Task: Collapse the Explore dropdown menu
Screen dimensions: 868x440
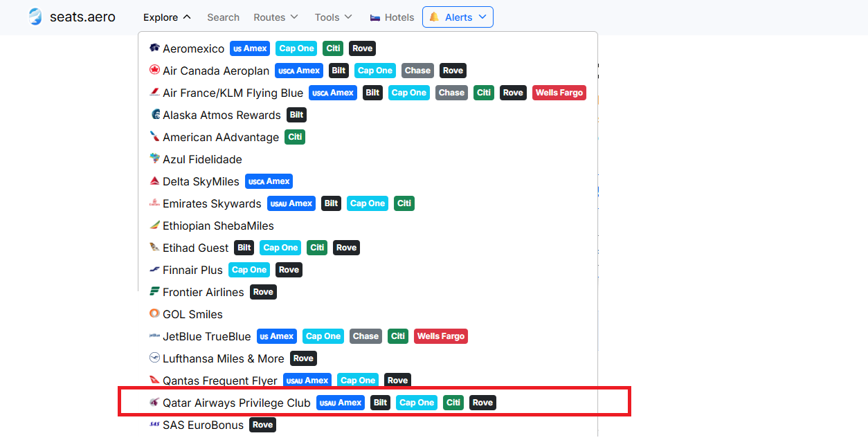Action: pyautogui.click(x=167, y=17)
